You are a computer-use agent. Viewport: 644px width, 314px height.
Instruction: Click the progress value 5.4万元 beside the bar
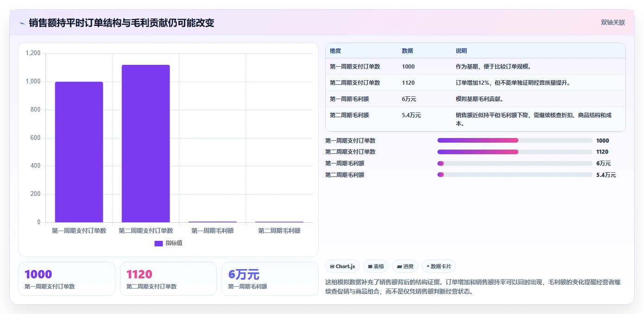click(x=606, y=175)
